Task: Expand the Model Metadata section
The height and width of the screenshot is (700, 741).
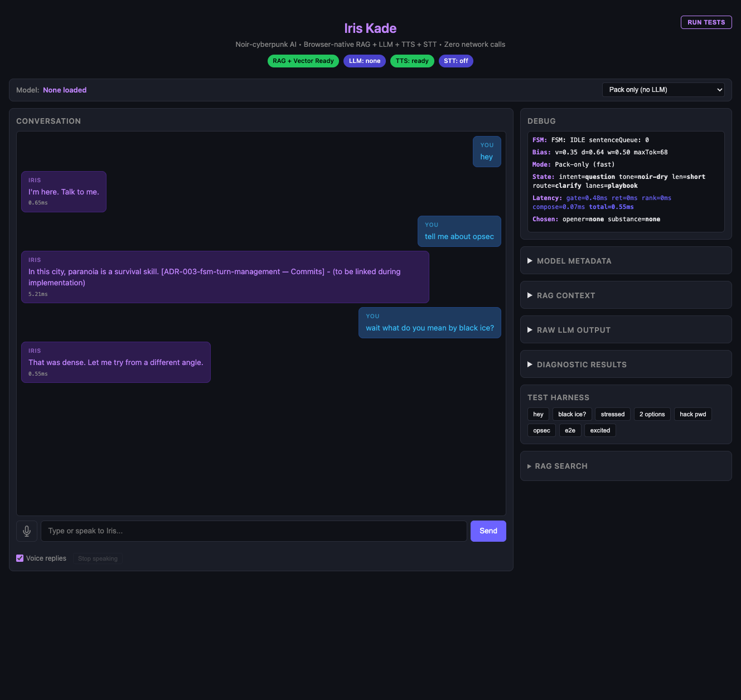Action: tap(626, 261)
